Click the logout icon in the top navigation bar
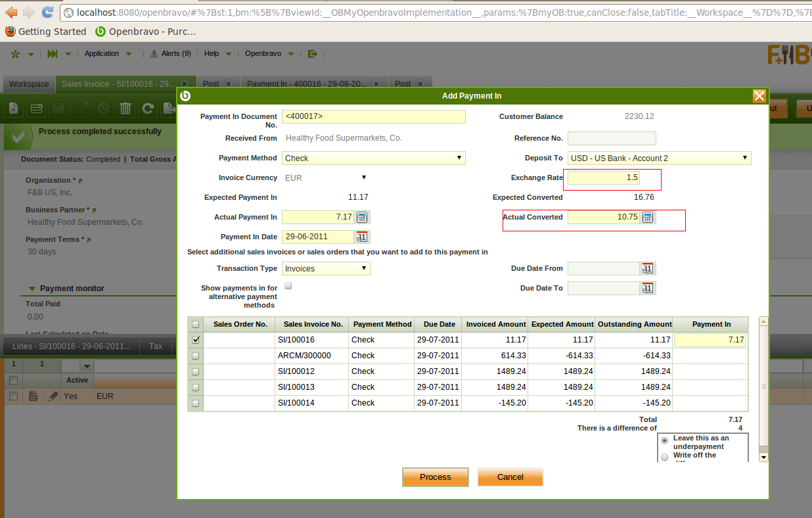The height and width of the screenshot is (518, 812). [313, 54]
